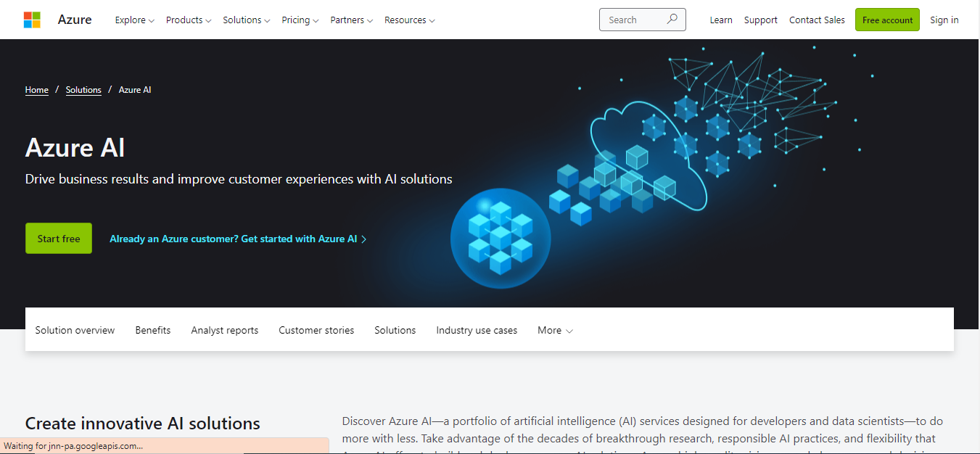Expand the Products menu

[x=189, y=20]
